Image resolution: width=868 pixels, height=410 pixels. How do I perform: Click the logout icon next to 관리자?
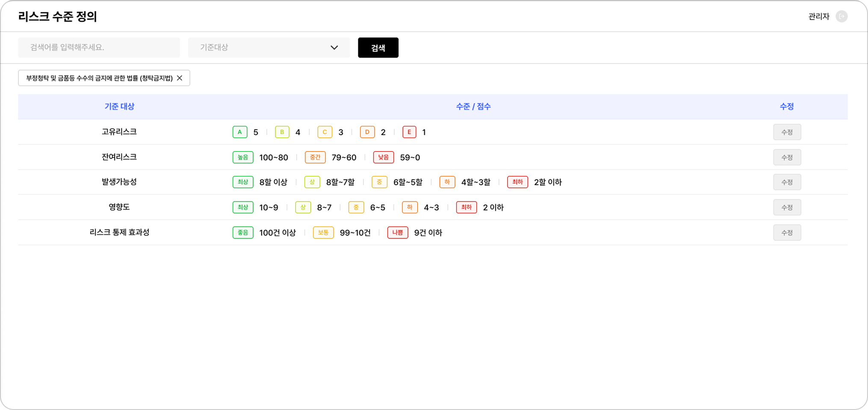[841, 16]
